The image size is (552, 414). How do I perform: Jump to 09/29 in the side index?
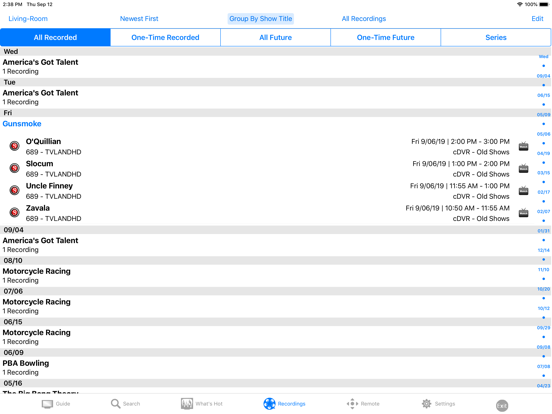click(543, 327)
